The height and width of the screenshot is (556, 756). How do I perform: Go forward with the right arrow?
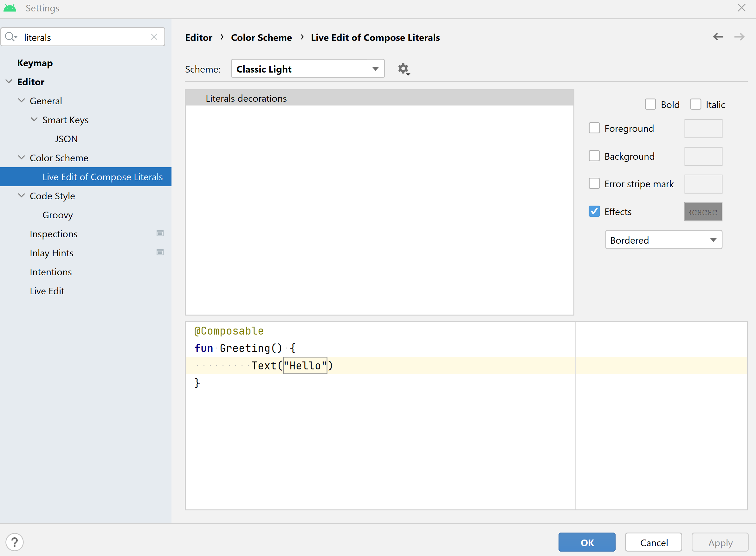740,37
